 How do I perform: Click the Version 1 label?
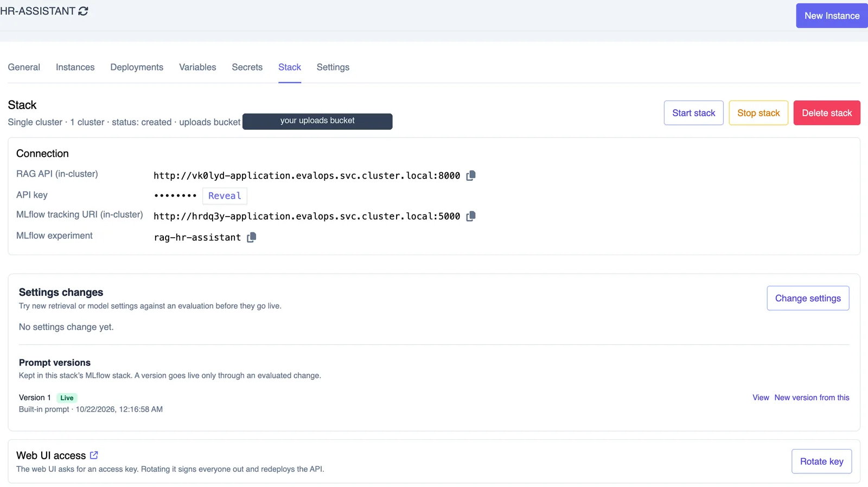[x=35, y=398]
